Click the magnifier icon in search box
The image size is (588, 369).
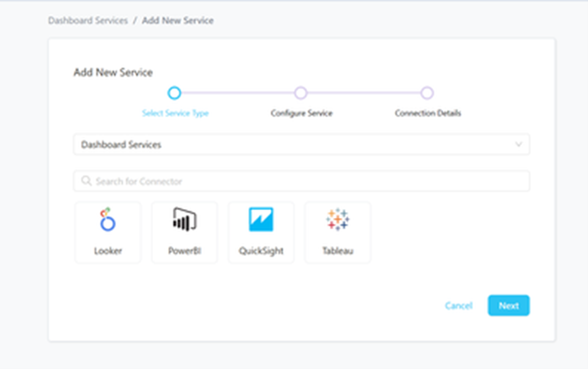87,181
